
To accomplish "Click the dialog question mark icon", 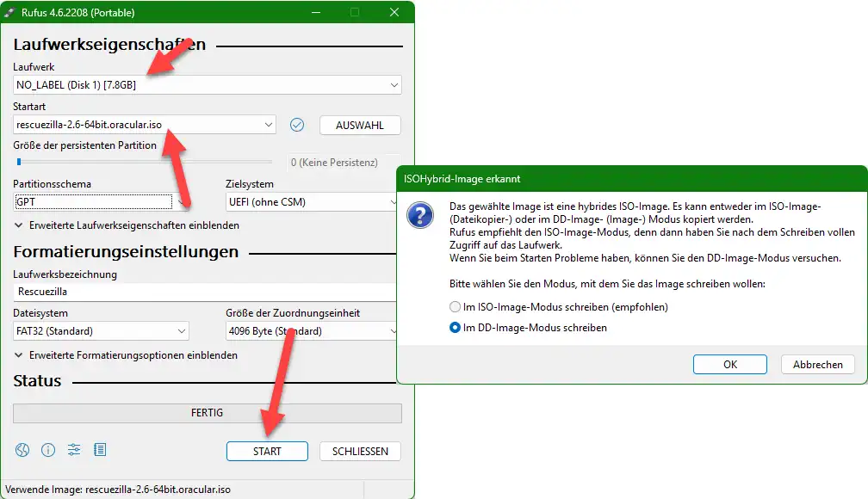I will click(420, 216).
